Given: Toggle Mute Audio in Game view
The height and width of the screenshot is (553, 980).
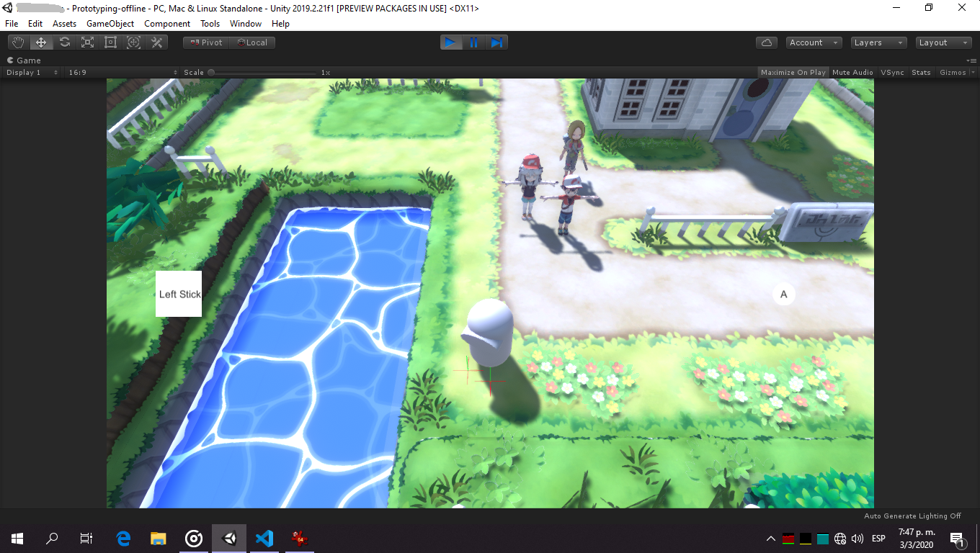Looking at the screenshot, I should [x=852, y=72].
